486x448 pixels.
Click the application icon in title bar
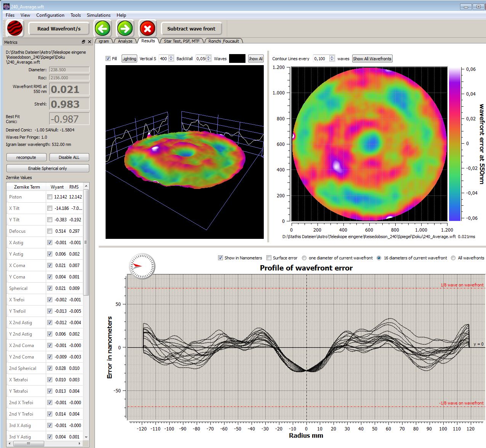pos(6,6)
